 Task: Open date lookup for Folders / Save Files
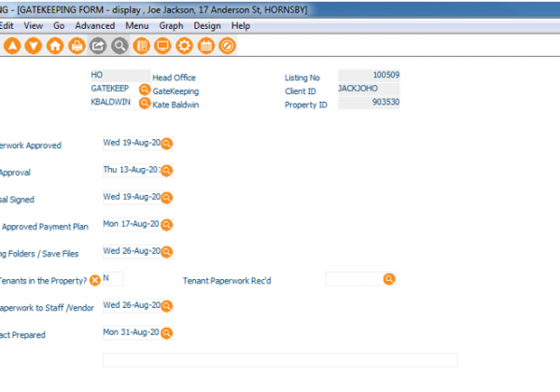coord(166,252)
